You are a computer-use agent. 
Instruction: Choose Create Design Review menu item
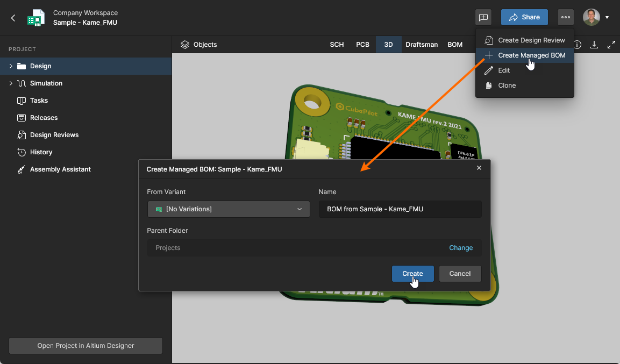point(525,40)
